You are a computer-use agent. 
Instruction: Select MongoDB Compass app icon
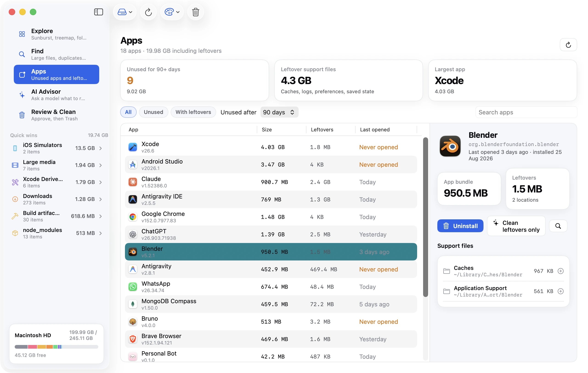pyautogui.click(x=133, y=304)
